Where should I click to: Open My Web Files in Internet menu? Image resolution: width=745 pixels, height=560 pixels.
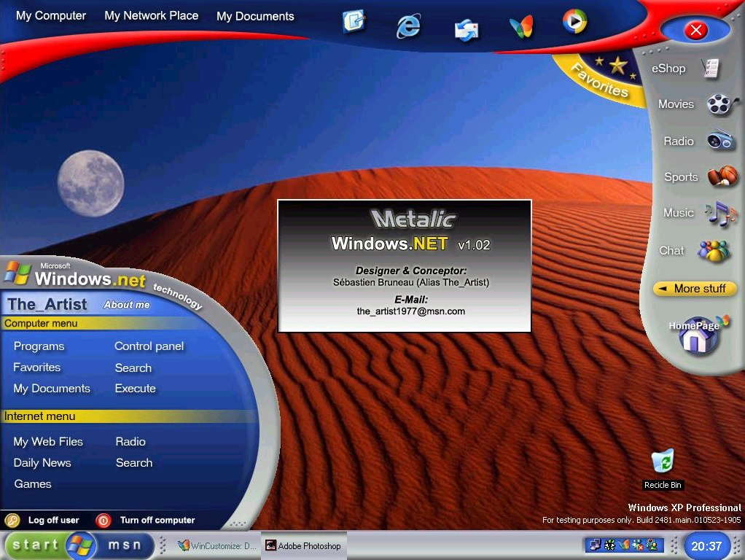point(48,442)
